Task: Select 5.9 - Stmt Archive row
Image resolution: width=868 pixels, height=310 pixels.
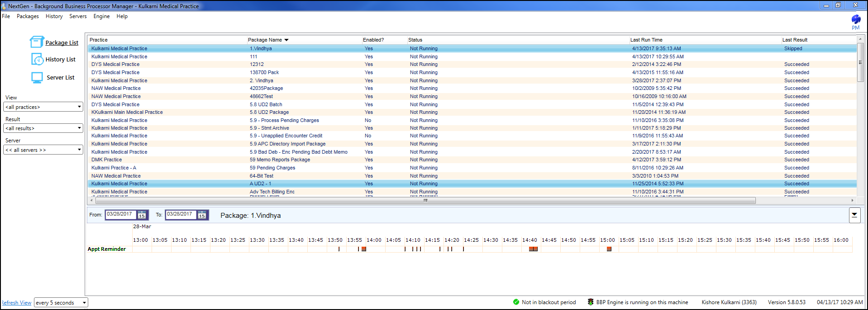Action: click(x=472, y=128)
